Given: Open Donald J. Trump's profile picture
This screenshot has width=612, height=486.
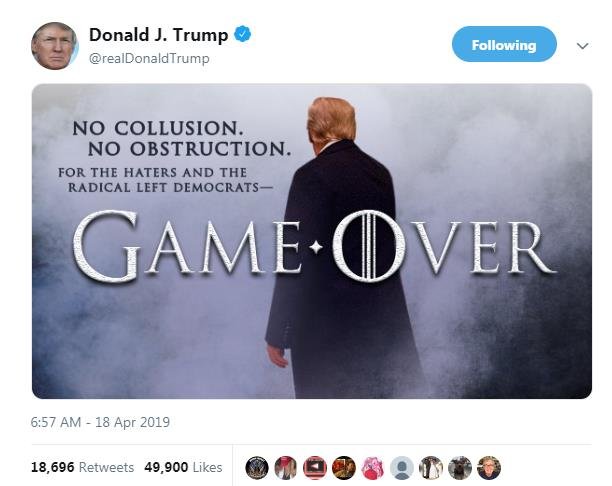Looking at the screenshot, I should 55,46.
